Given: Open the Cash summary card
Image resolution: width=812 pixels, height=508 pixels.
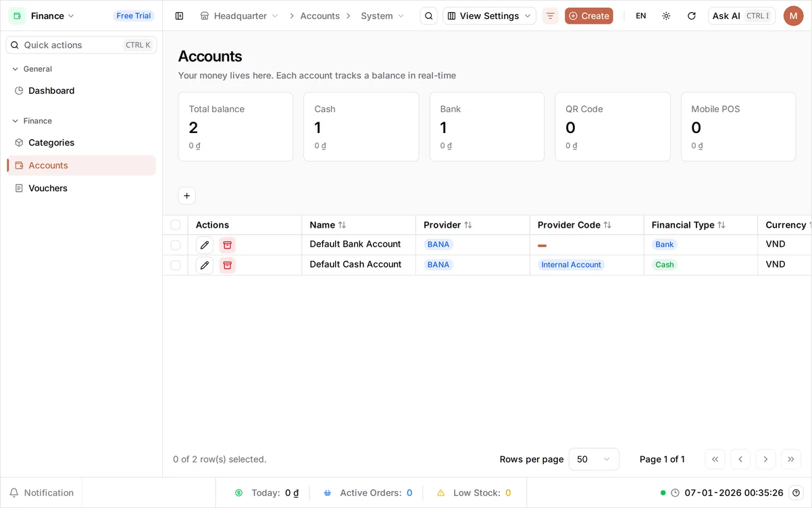Looking at the screenshot, I should (361, 127).
